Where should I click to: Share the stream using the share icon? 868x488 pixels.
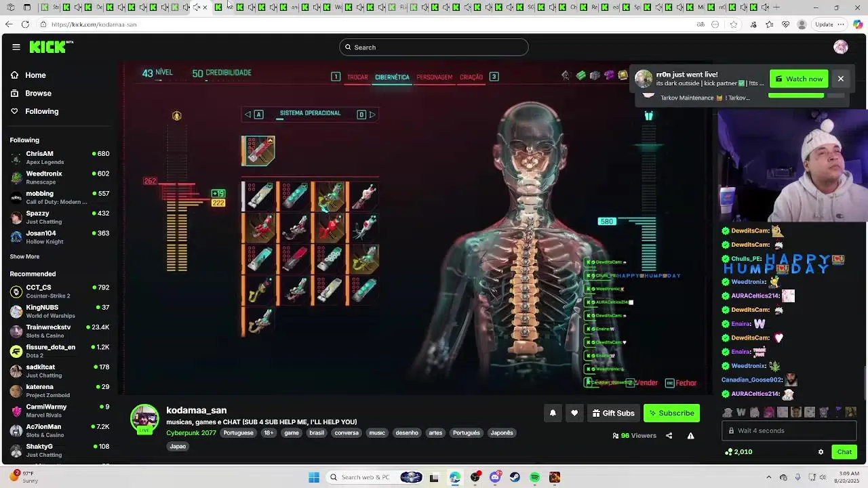[669, 436]
